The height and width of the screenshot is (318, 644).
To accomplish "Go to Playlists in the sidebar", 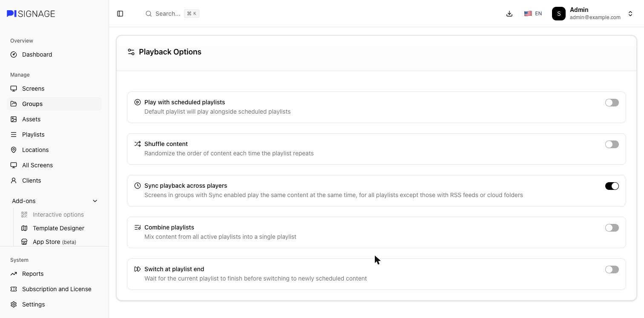I will [54, 135].
